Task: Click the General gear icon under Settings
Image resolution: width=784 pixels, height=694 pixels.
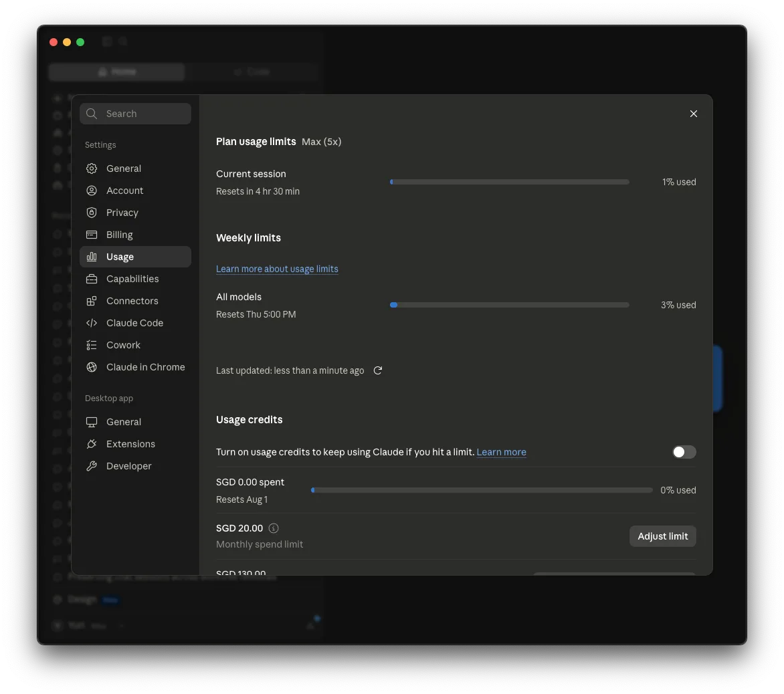Action: 92,168
